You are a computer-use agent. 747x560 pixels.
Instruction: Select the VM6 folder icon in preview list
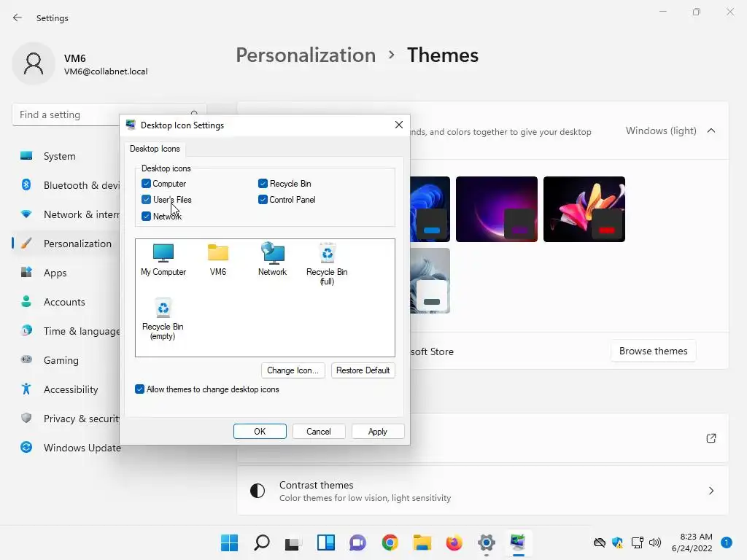(217, 260)
